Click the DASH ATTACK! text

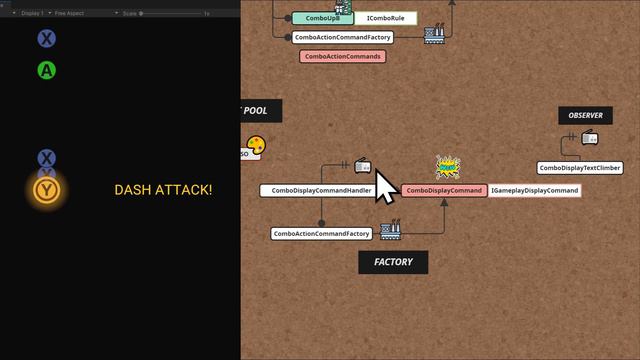click(163, 190)
